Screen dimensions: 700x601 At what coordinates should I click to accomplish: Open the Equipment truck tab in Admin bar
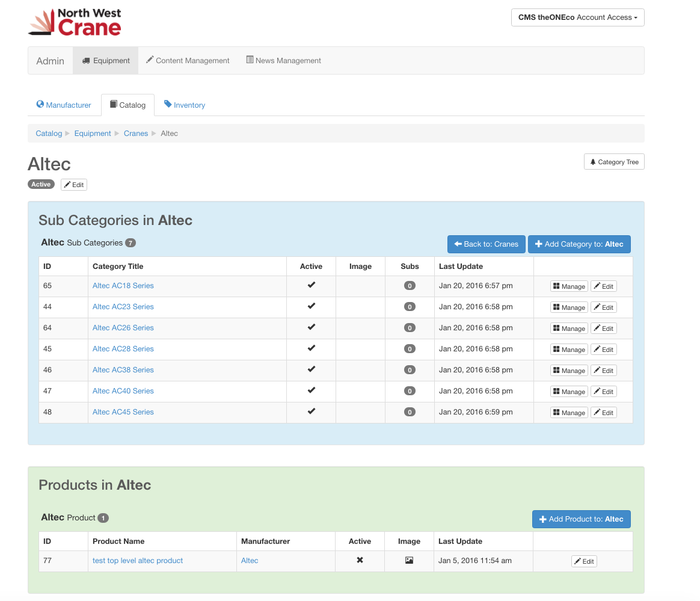coord(106,61)
